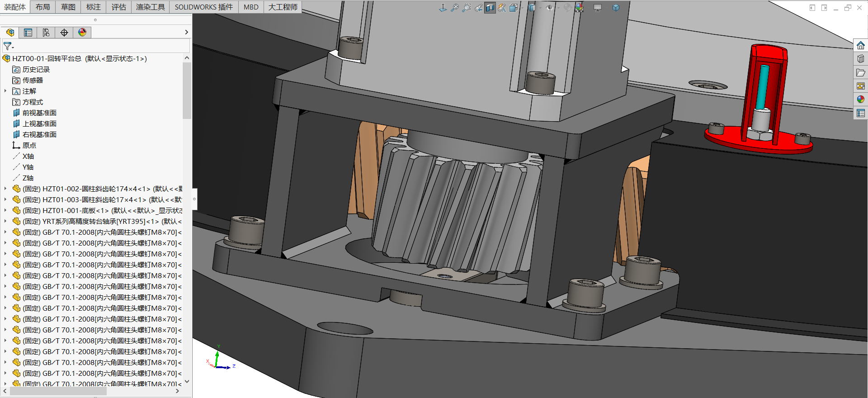Open the Design Library in the task pane

(x=861, y=59)
